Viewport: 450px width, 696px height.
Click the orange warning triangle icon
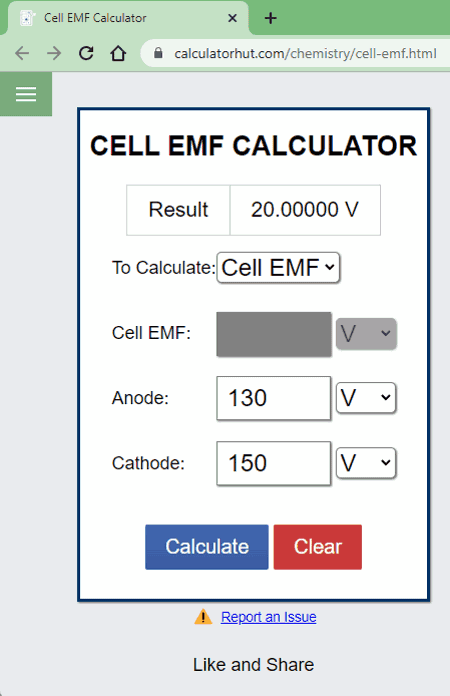[x=203, y=617]
